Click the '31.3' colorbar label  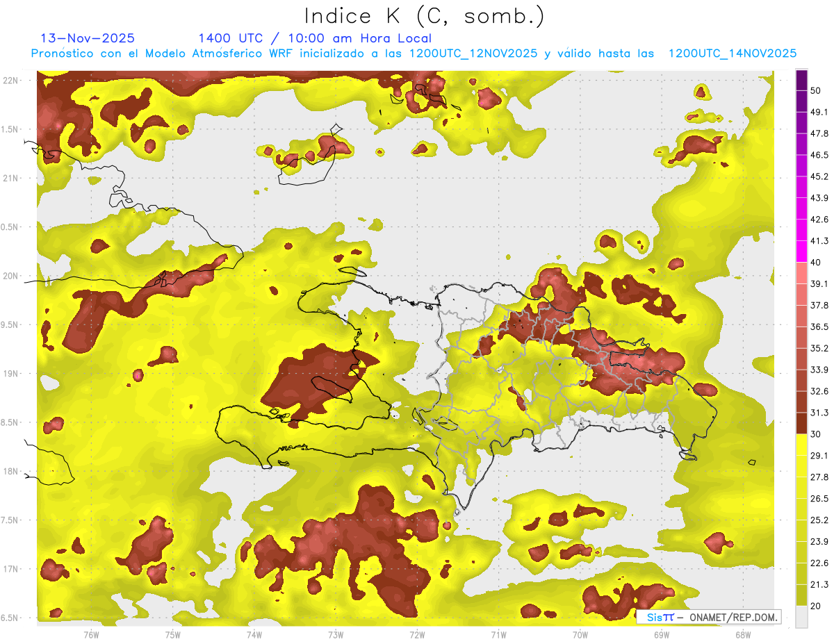[819, 413]
